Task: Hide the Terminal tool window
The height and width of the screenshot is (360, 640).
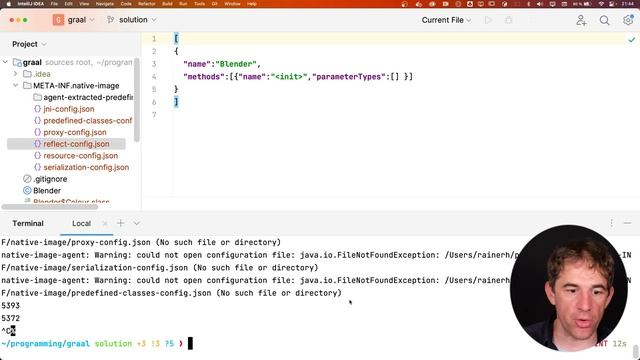Action: (x=627, y=223)
